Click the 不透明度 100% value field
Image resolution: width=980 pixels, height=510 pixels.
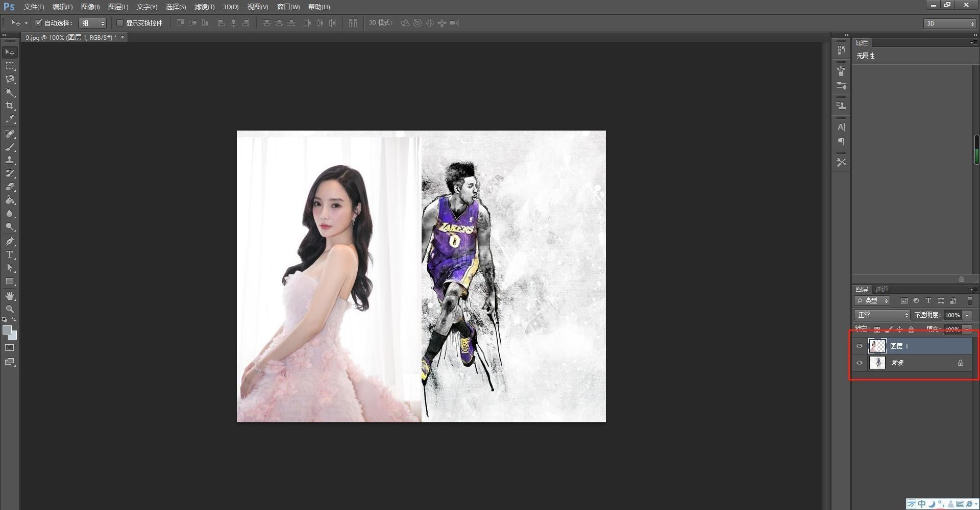tap(952, 315)
